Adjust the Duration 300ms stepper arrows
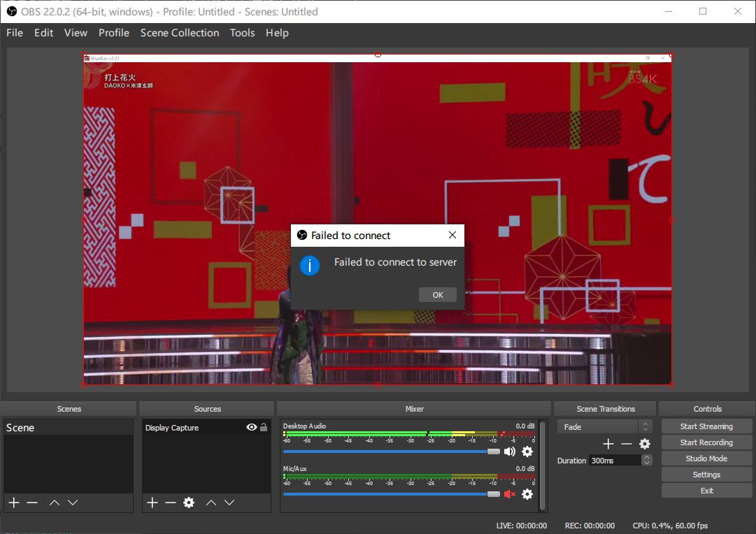Image resolution: width=756 pixels, height=534 pixels. click(x=646, y=460)
